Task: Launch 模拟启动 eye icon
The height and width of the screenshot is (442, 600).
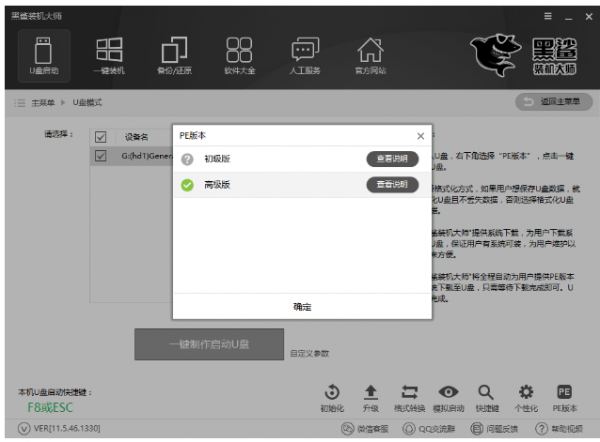Action: (448, 398)
